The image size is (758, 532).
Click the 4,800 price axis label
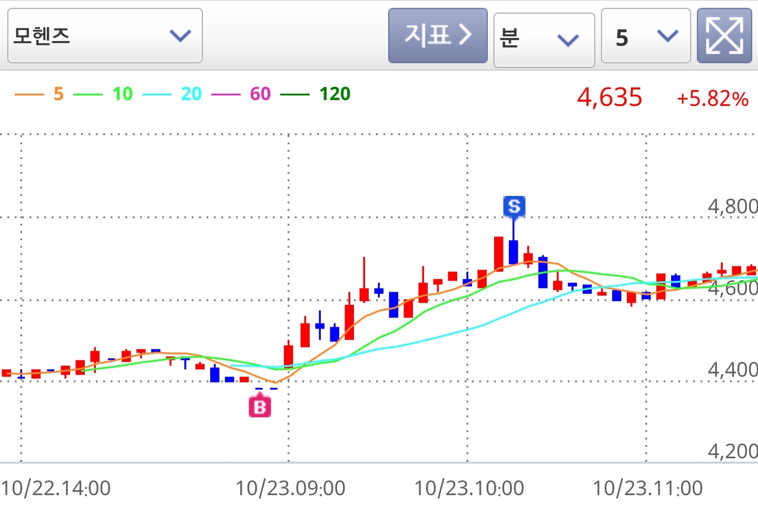[733, 206]
